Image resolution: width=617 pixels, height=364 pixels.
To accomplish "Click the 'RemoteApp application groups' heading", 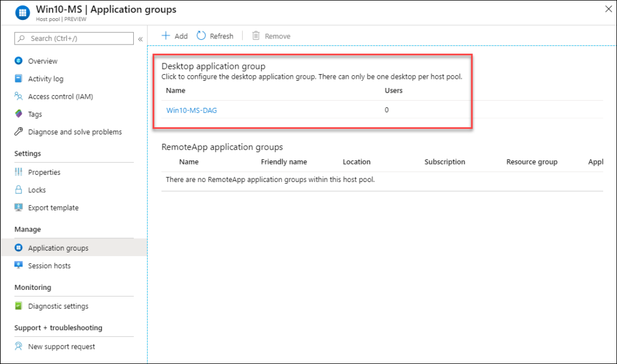I will click(x=222, y=147).
